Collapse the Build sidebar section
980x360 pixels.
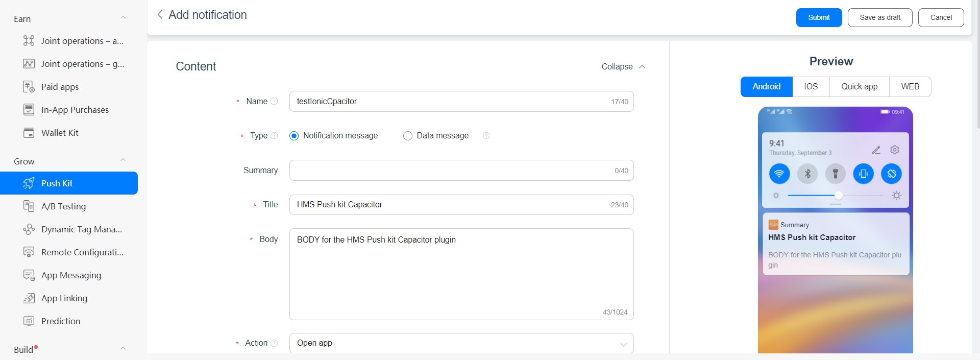tap(123, 349)
